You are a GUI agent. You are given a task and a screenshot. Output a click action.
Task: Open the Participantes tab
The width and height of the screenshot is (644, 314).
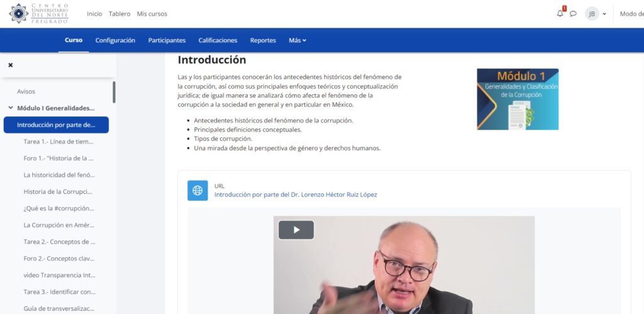click(x=167, y=40)
